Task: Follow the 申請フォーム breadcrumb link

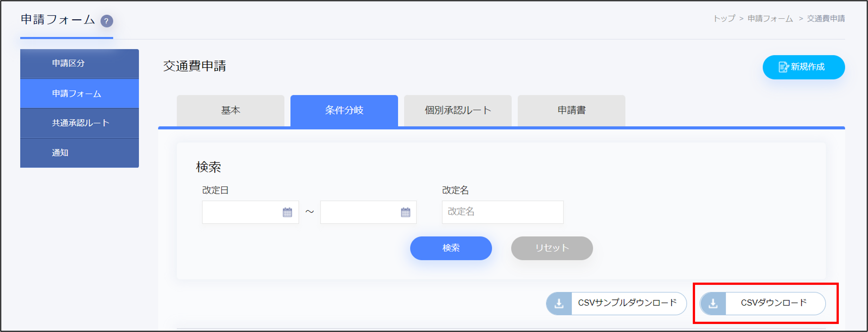Action: coord(770,19)
